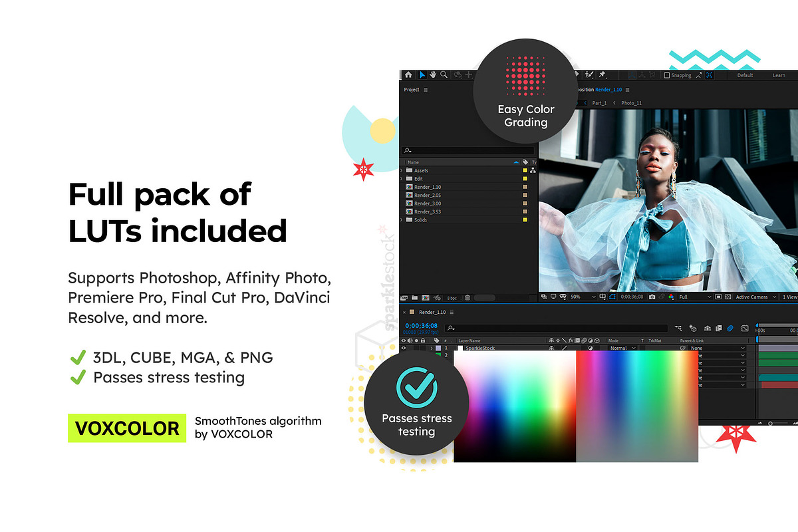
Task: Click Render_1.10 tan label swatch in Project
Action: coord(525,187)
